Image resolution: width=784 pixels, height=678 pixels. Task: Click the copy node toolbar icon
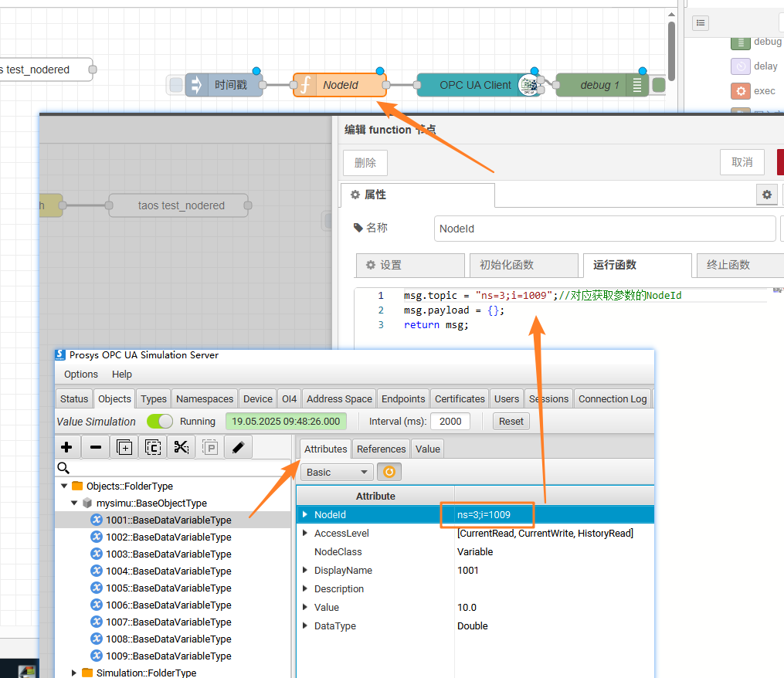pos(153,447)
